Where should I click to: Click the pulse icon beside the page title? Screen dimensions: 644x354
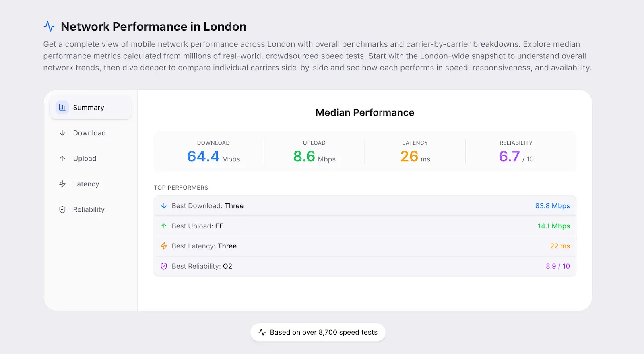coord(49,26)
